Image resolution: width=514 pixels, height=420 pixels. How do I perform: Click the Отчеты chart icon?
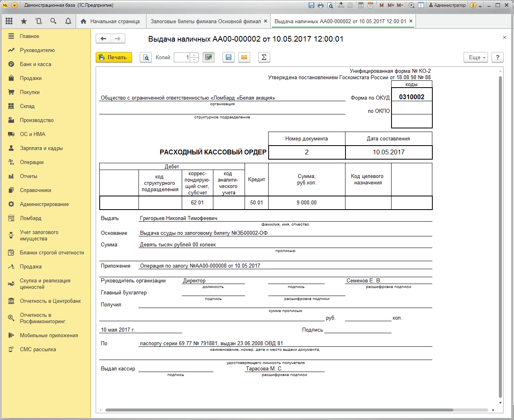[11, 176]
